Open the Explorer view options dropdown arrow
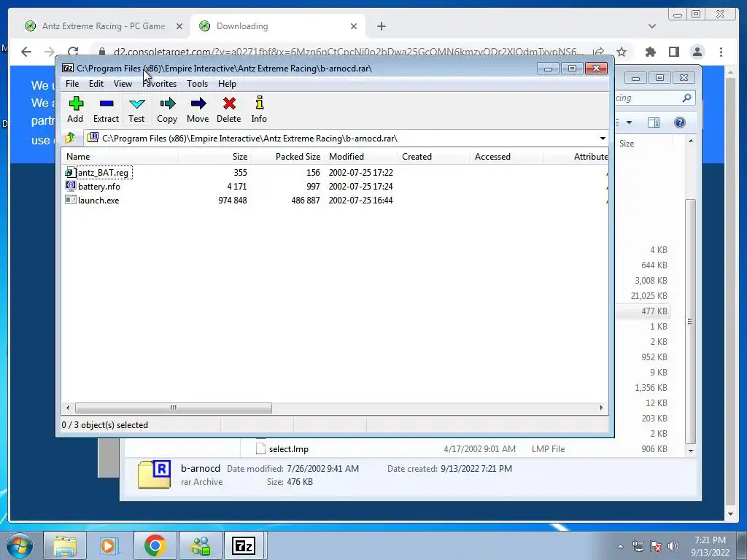Screen dimensions: 747x560 629,122
